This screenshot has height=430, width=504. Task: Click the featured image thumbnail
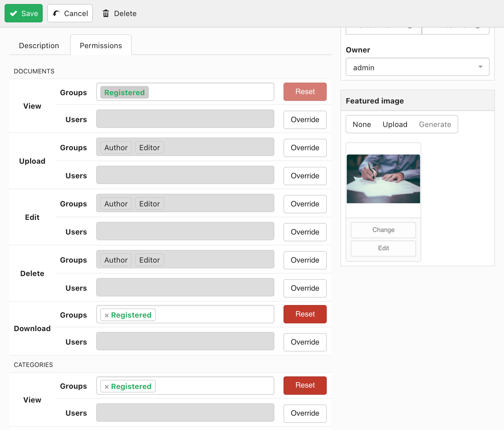383,179
